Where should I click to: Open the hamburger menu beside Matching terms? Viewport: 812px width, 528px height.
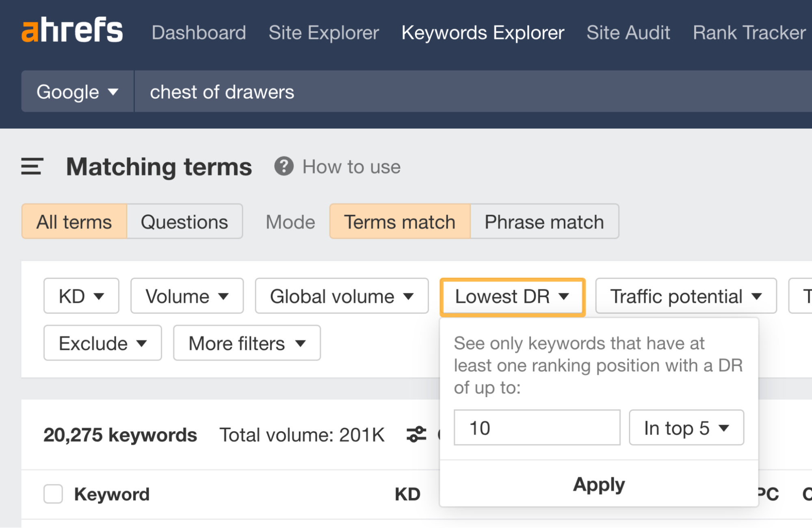point(31,167)
